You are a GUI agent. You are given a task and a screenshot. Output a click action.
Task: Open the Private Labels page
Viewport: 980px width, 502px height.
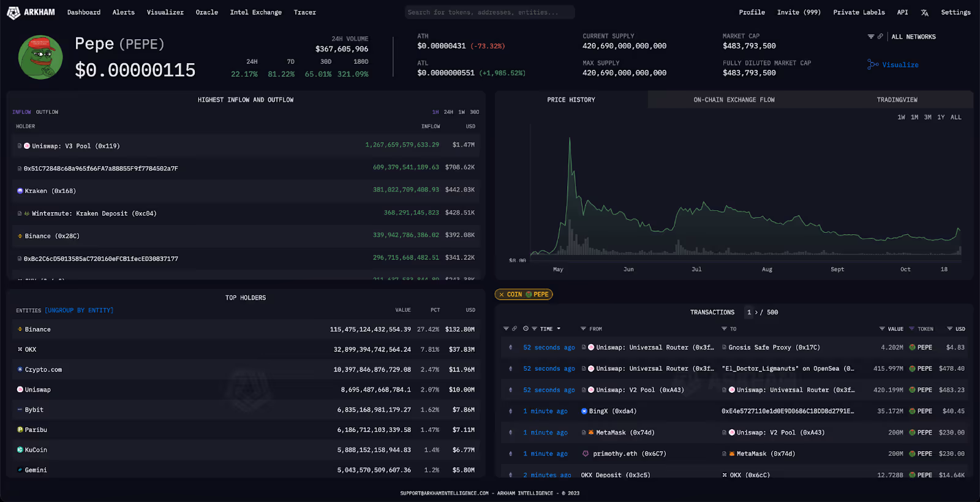coord(859,12)
